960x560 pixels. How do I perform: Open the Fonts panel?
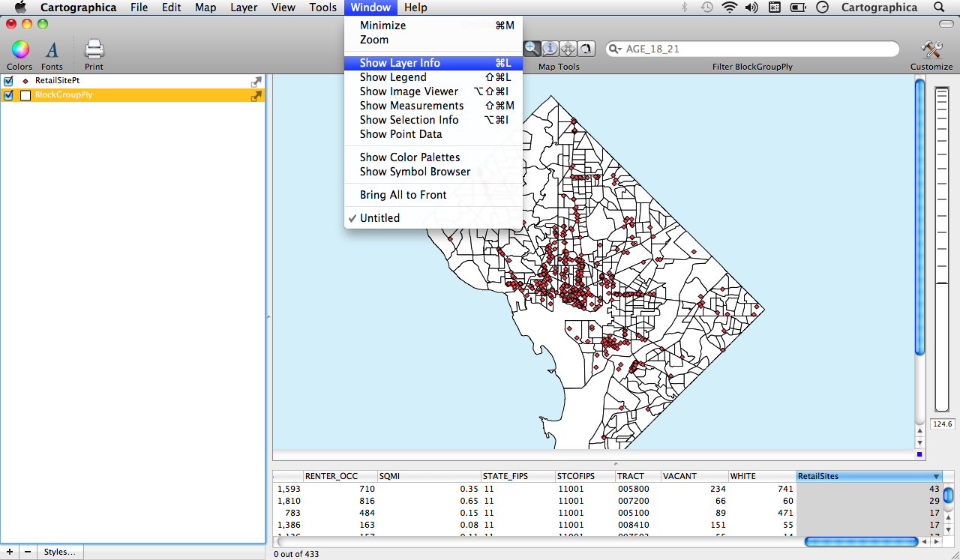coord(52,51)
